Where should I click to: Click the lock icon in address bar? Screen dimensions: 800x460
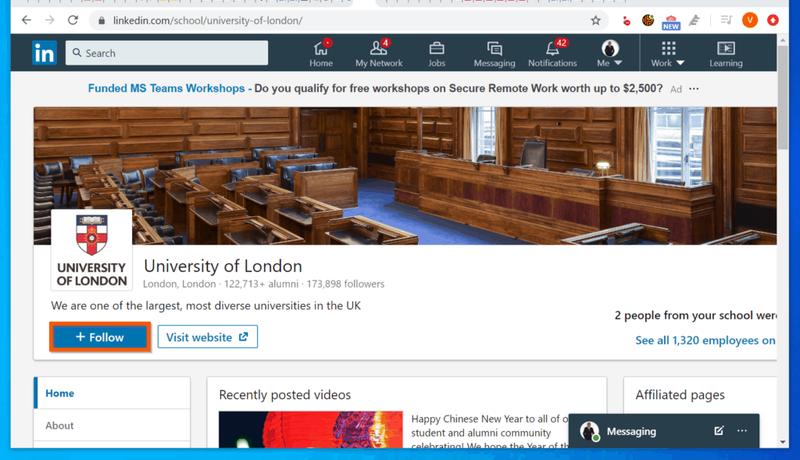tap(102, 20)
